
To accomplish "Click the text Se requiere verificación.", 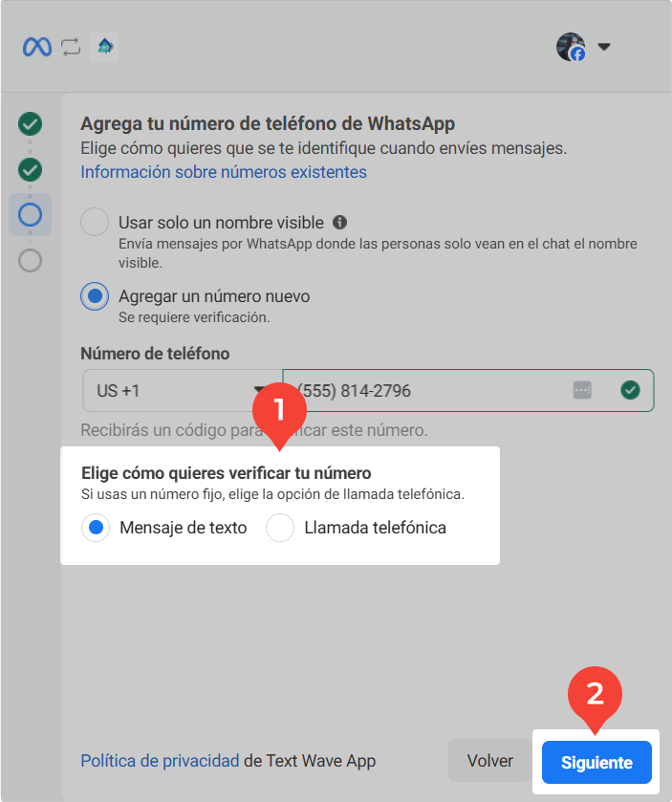I will (194, 317).
